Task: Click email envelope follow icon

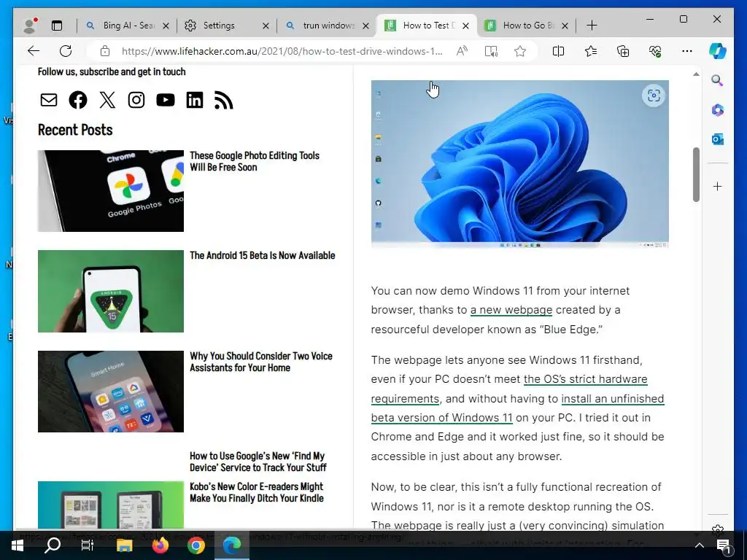Action: (x=49, y=100)
